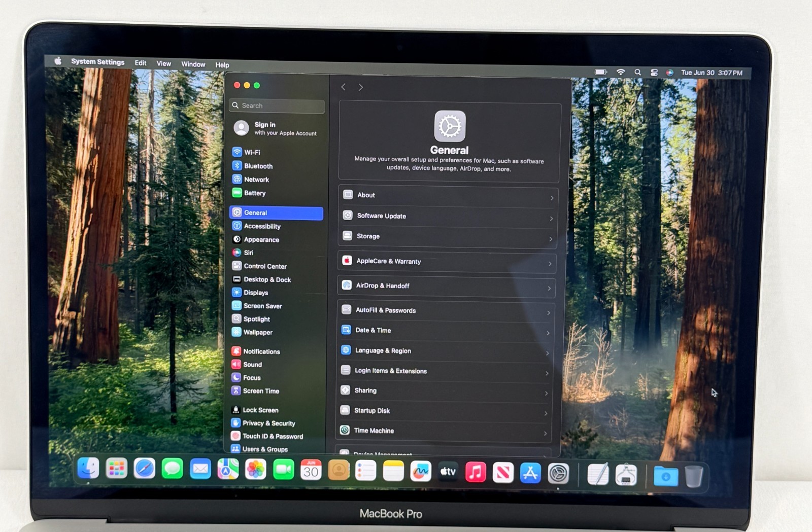
Task: Open Trash in the Dock
Action: tap(694, 477)
